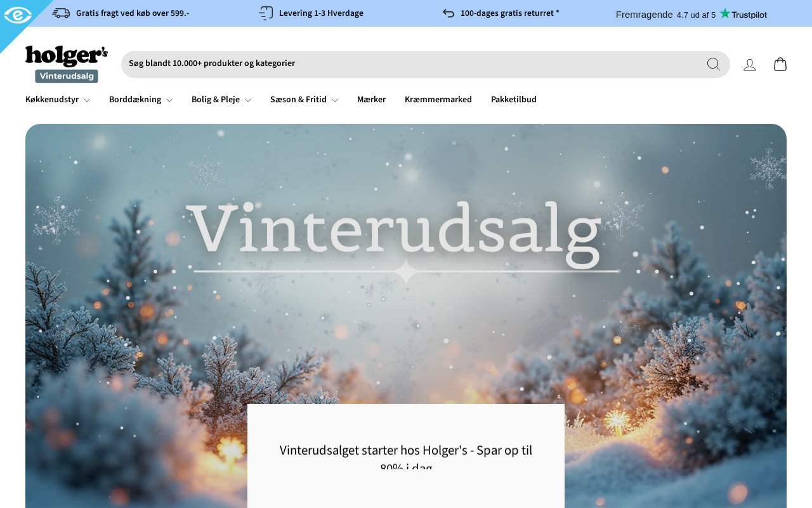Click the '100-dages gratis returret' link
This screenshot has width=812, height=508.
tap(510, 13)
